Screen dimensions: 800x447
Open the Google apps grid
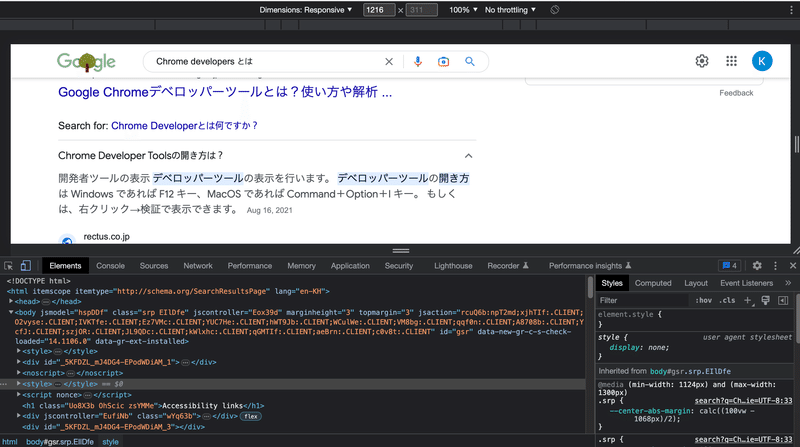point(732,61)
